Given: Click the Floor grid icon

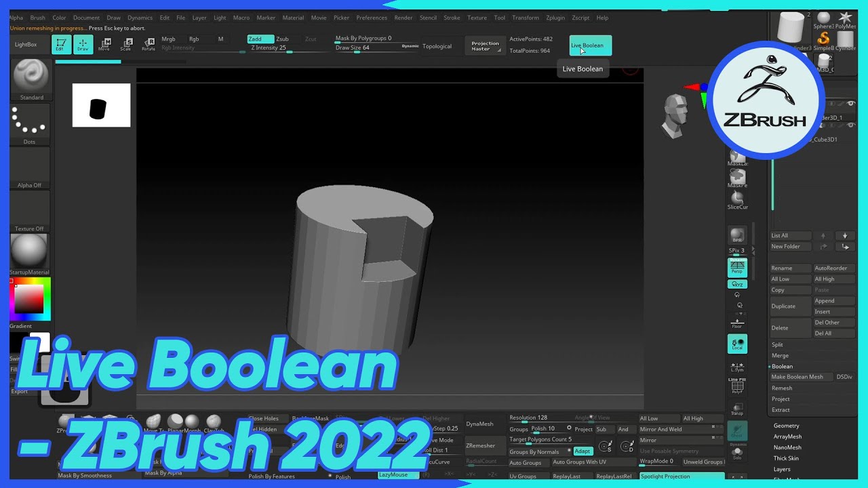Looking at the screenshot, I should [x=737, y=323].
